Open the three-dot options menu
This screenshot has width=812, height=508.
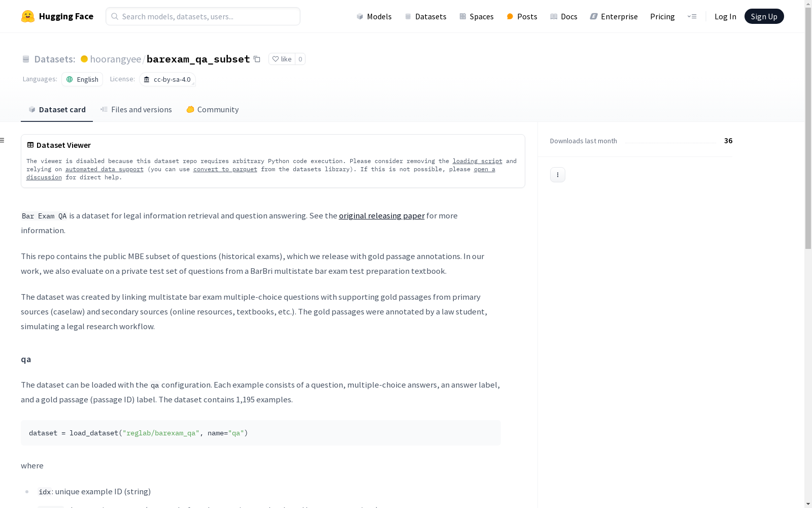point(558,175)
